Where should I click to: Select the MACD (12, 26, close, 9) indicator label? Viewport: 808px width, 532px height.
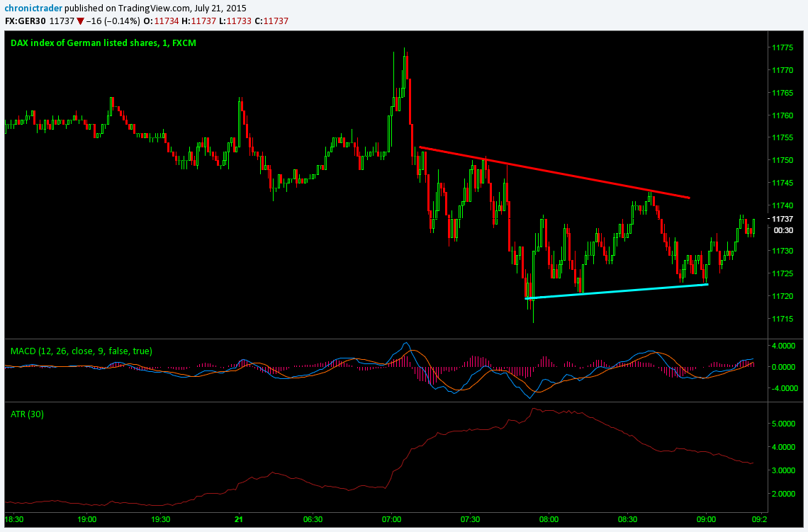point(82,351)
